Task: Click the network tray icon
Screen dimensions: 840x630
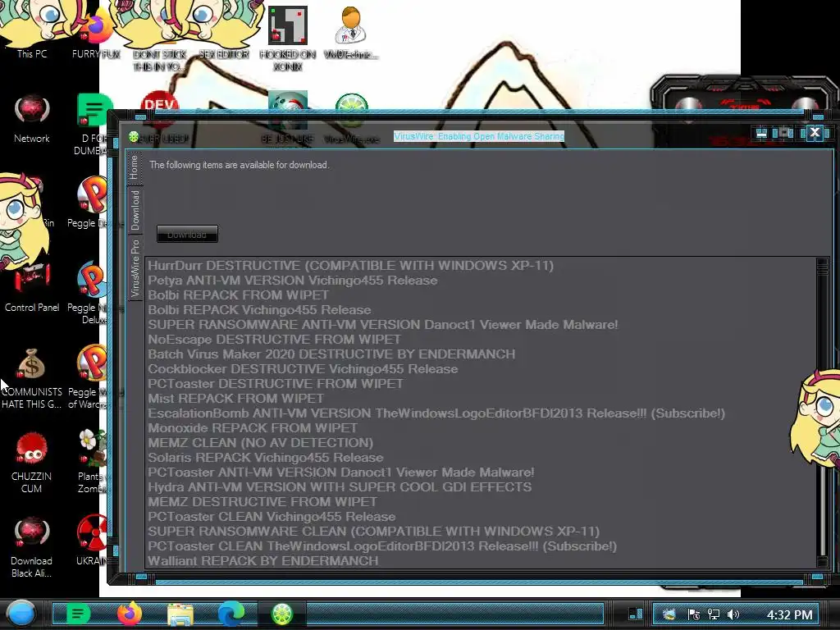Action: pyautogui.click(x=714, y=614)
